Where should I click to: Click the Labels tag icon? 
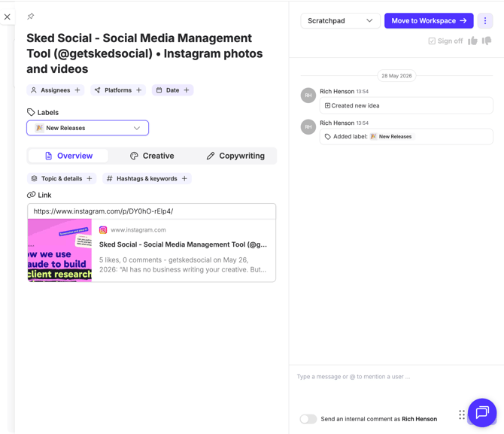coord(31,112)
